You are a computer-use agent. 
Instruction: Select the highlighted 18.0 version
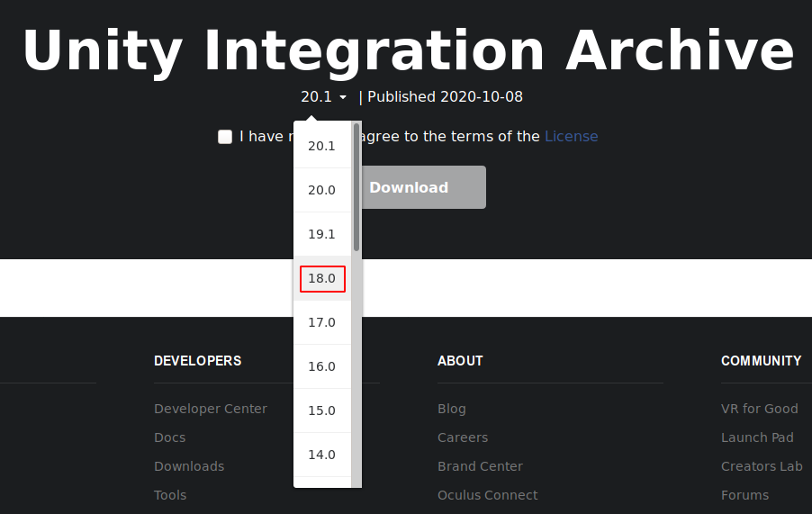321,278
